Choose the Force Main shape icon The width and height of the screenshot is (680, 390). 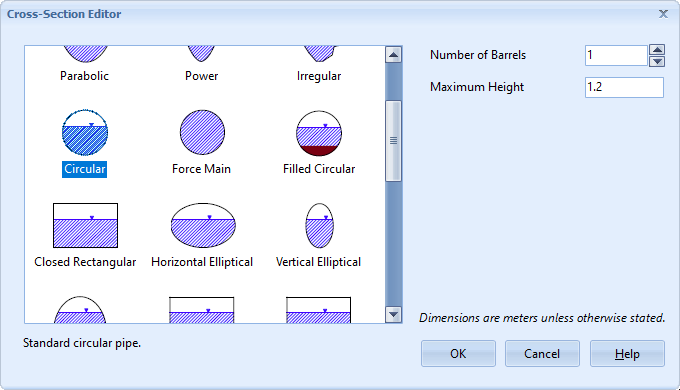click(x=202, y=132)
